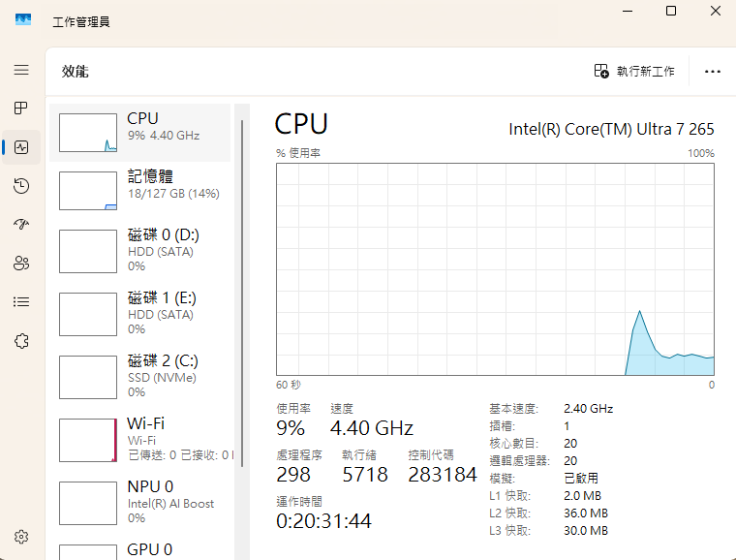Select the Wi-Fi performance item
Image resolution: width=736 pixels, height=560 pixels.
tap(139, 440)
